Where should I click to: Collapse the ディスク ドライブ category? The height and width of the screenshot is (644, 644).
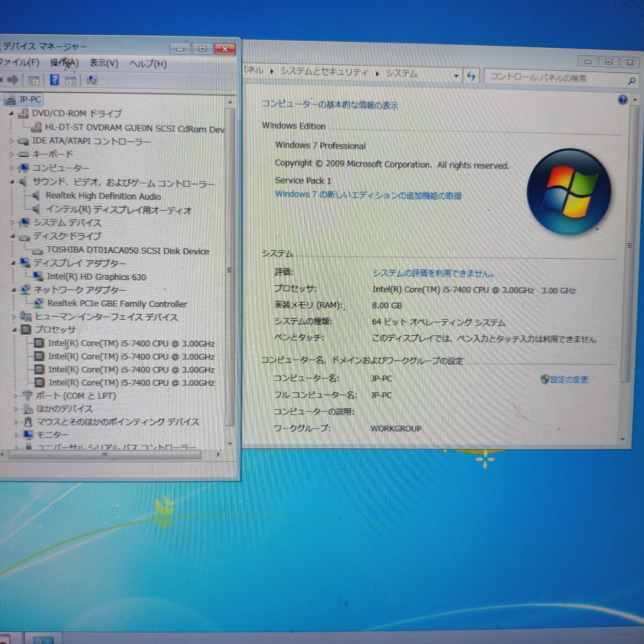tap(13, 236)
